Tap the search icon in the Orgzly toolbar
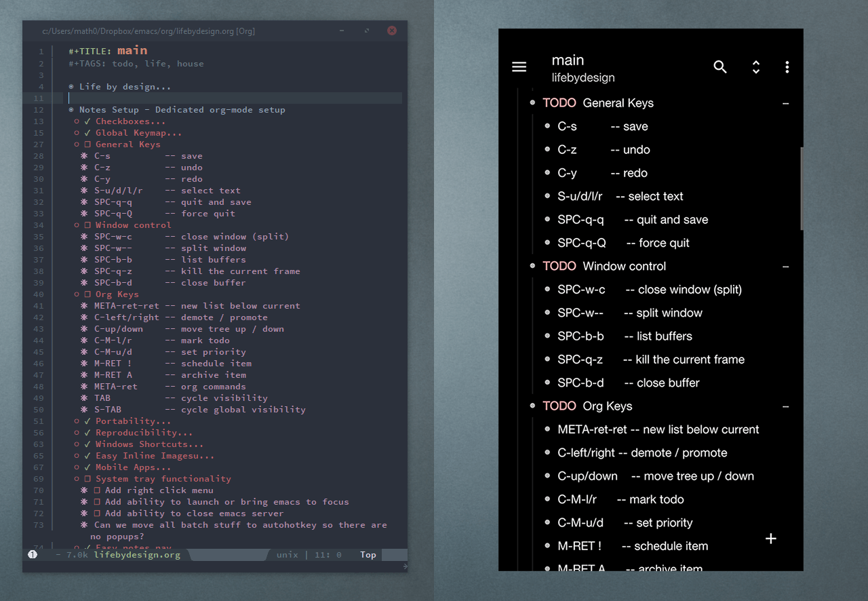Image resolution: width=868 pixels, height=601 pixels. point(720,66)
